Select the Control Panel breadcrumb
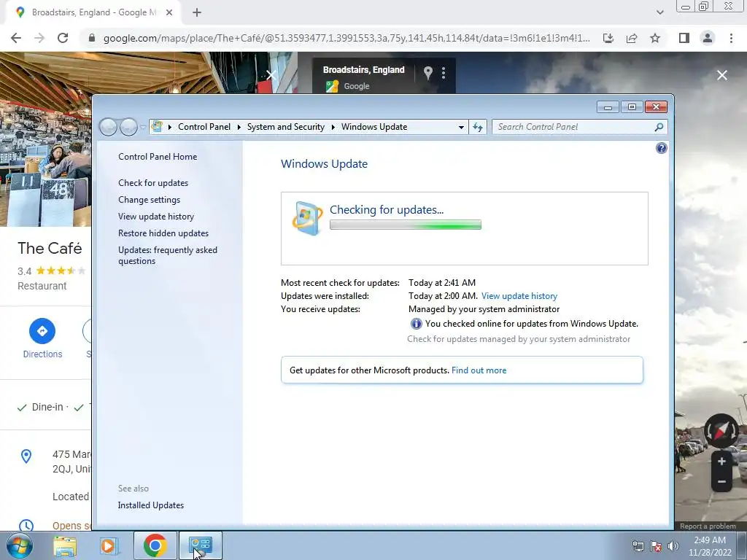The image size is (747, 560). point(204,127)
